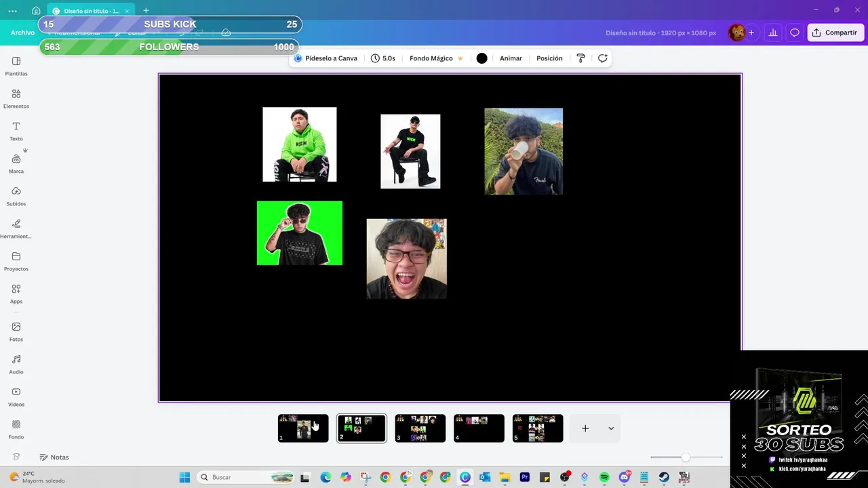Click the Fondo Mágico button
The height and width of the screenshot is (488, 868).
pyautogui.click(x=436, y=58)
